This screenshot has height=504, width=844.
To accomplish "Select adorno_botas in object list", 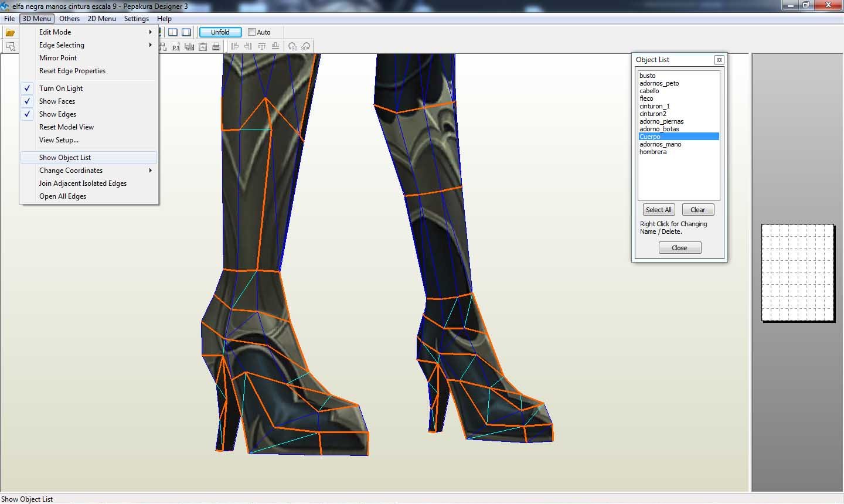I will point(679,129).
